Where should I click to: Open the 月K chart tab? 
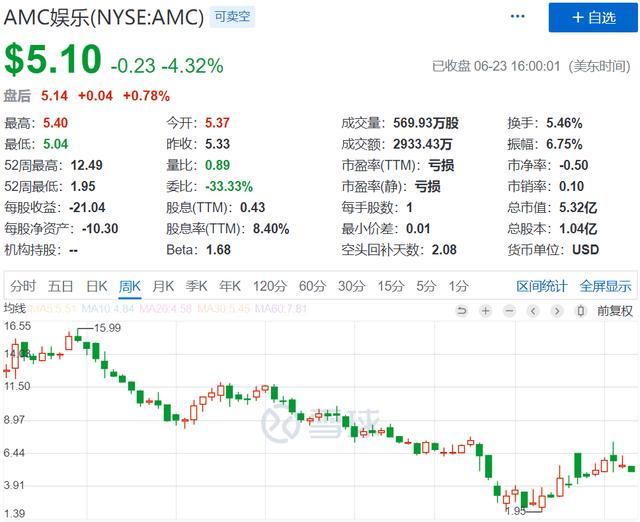(163, 286)
